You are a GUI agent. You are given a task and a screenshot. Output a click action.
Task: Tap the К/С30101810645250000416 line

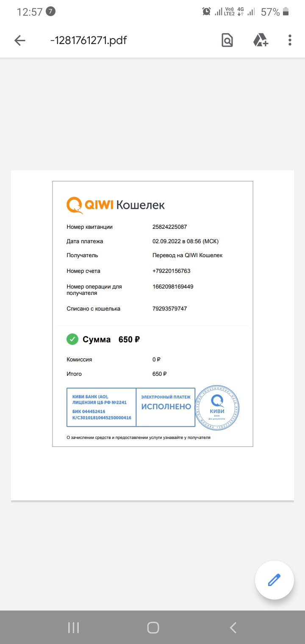pyautogui.click(x=102, y=418)
